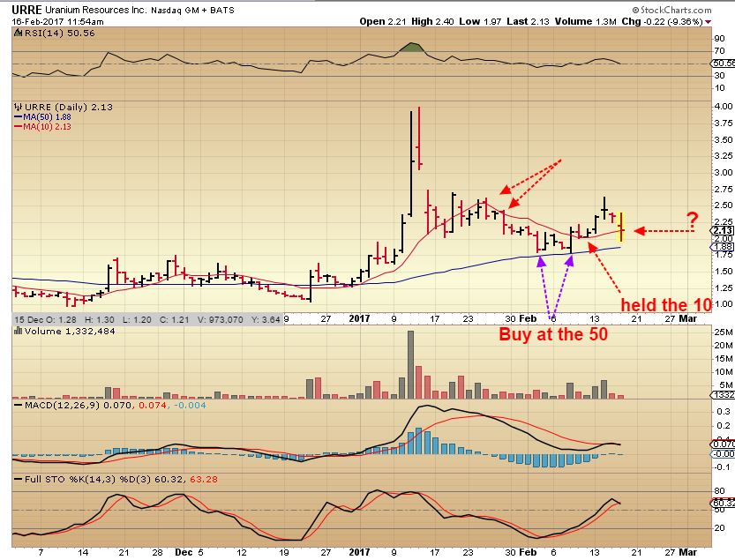
Task: Click the RSI(14) 50.56 indicator label
Action: 59,33
